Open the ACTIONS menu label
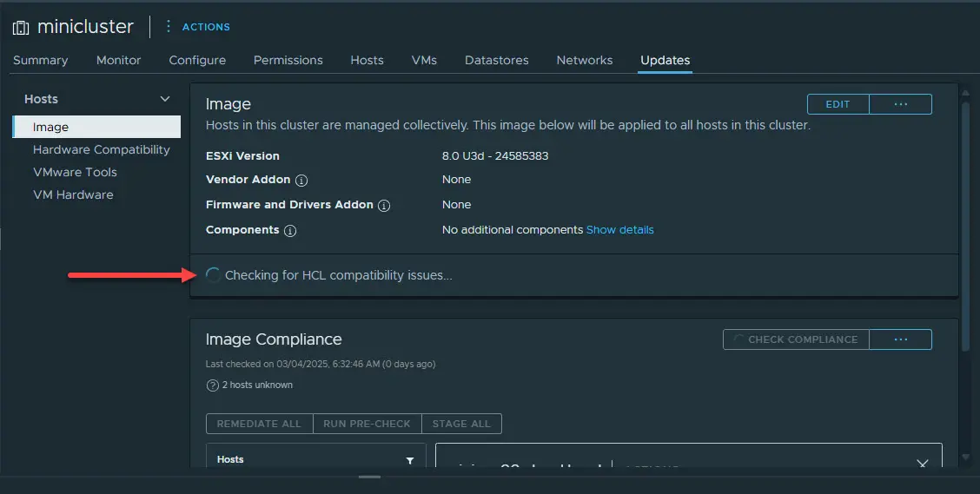The image size is (980, 494). click(x=206, y=27)
